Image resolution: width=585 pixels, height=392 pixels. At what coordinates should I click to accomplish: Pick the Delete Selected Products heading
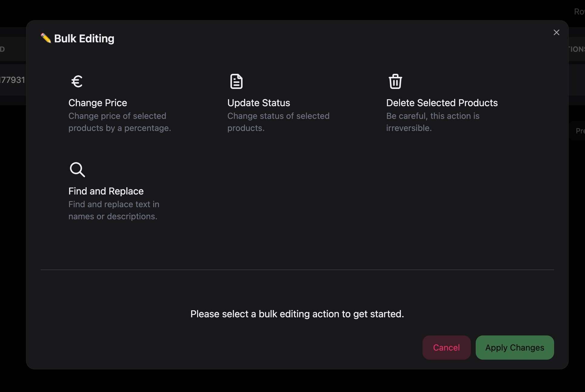tap(442, 103)
